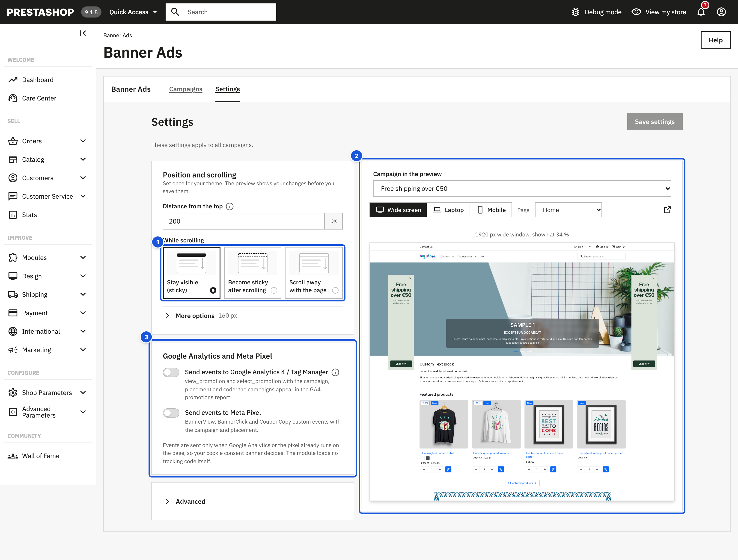This screenshot has width=738, height=560.
Task: Switch to the Campaigns tab
Action: 185,89
